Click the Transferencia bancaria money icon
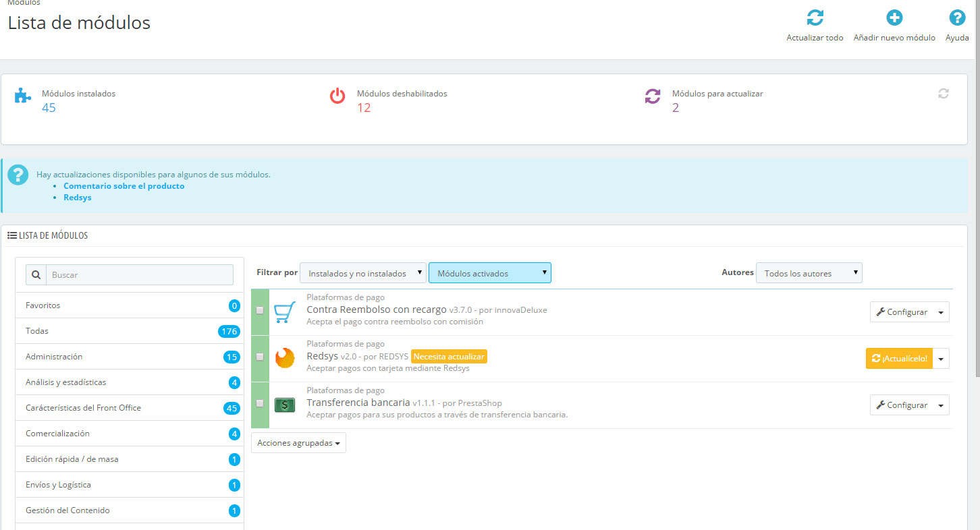Viewport: 980px width, 530px height. pyautogui.click(x=285, y=405)
